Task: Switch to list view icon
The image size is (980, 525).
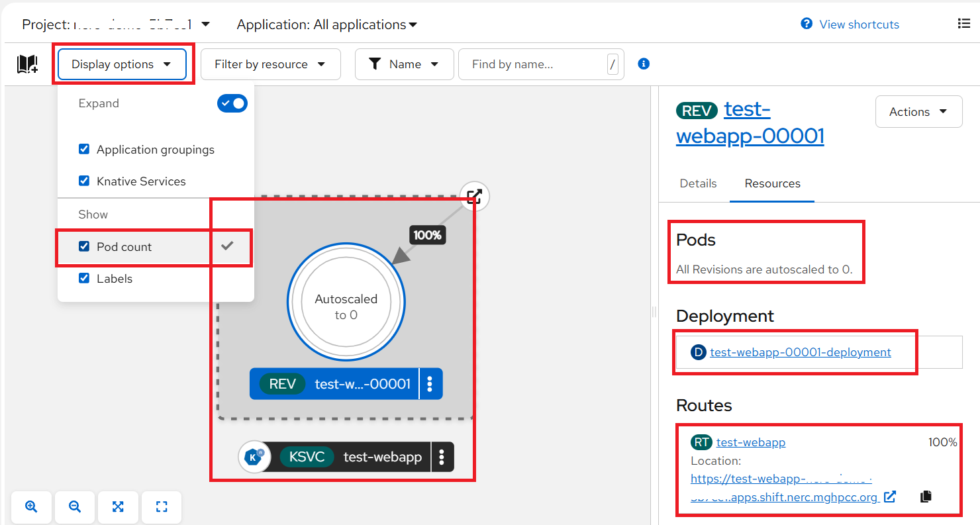Action: click(963, 24)
